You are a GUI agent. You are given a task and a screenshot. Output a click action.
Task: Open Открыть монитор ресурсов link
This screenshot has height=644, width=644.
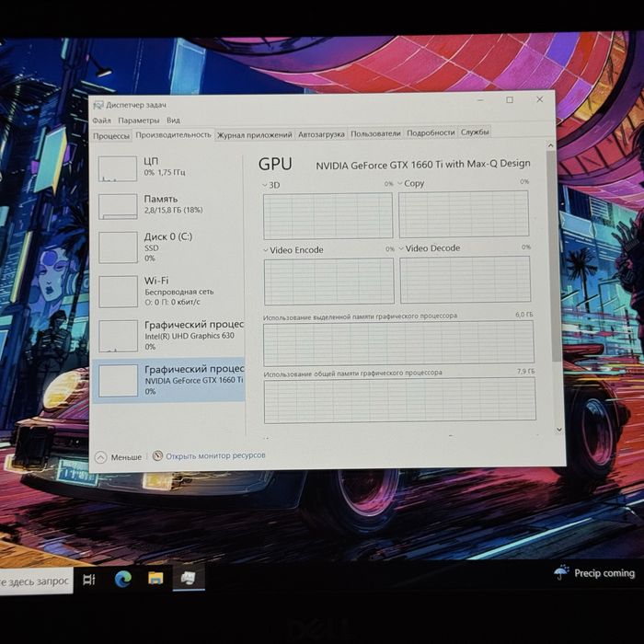pos(215,455)
